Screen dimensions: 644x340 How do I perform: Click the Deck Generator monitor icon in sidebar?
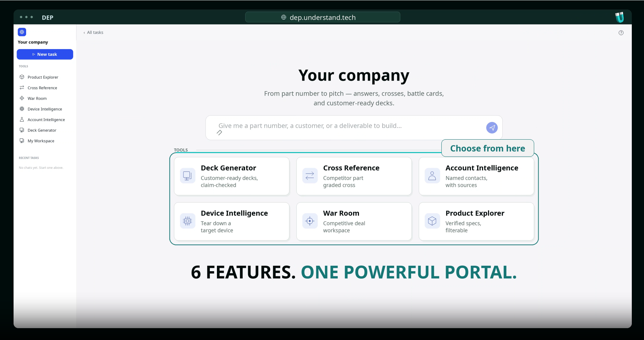coord(22,130)
